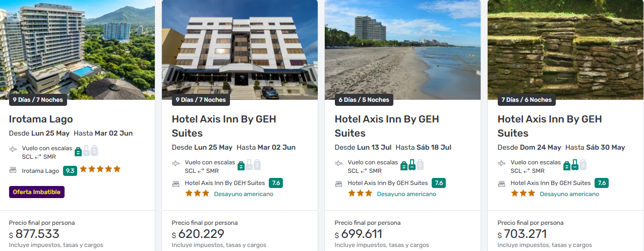Click the Oferta Imbatible badge
644x251 pixels.
(x=37, y=192)
